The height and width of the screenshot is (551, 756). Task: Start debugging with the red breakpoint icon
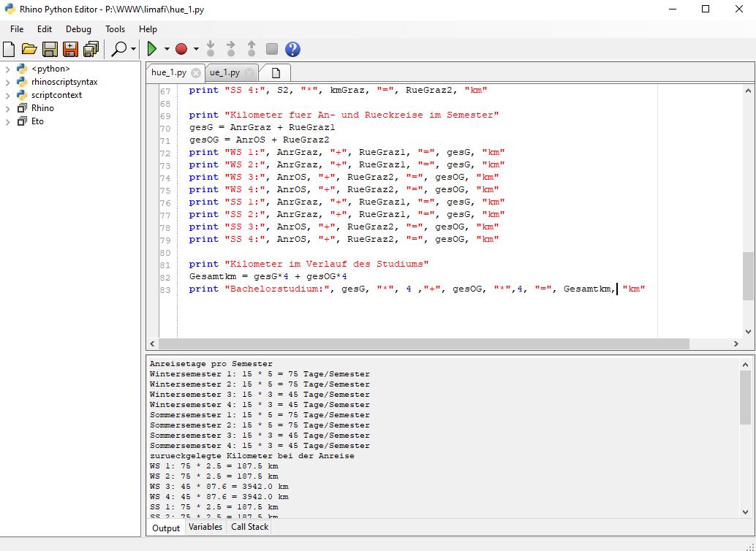tap(183, 49)
